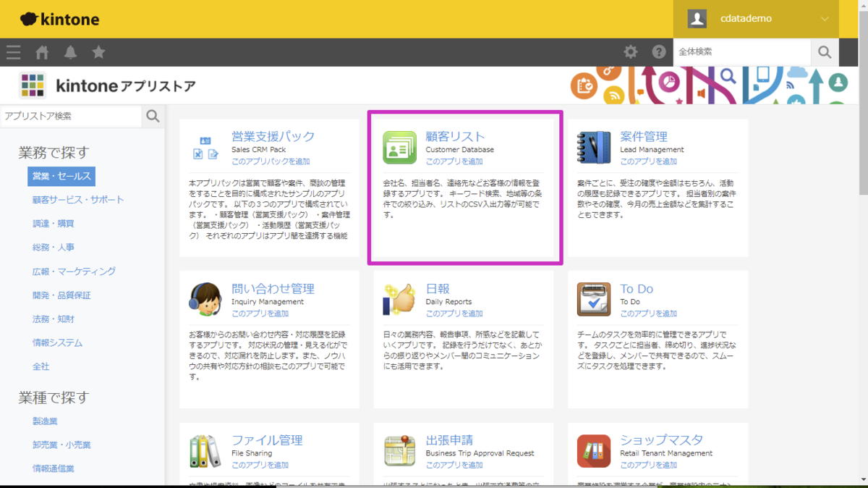Viewport: 868px width, 488px height.
Task: Click the kintone app store grid icon
Action: (33, 85)
